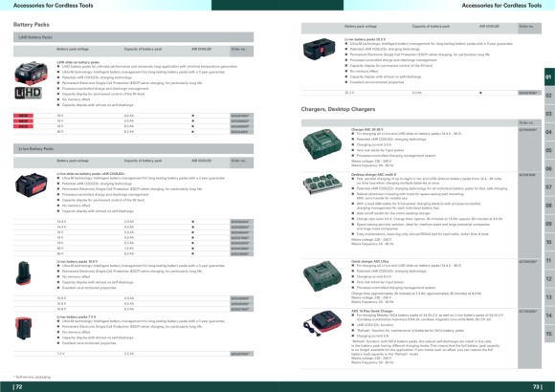Screen dimensions: 555x392
Task: Click the "7.2 V" voltage cell
Action: [x=61, y=354]
